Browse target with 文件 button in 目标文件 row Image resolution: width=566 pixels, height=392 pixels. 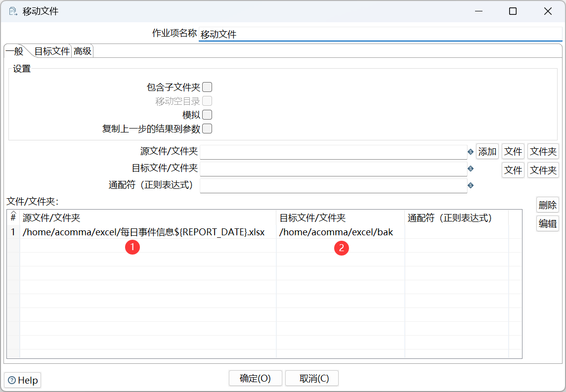tap(513, 170)
